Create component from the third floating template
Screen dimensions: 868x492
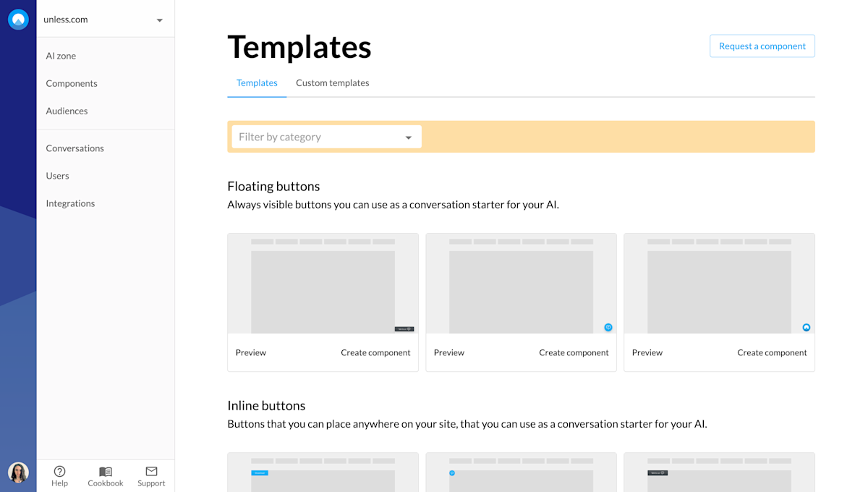(x=772, y=352)
